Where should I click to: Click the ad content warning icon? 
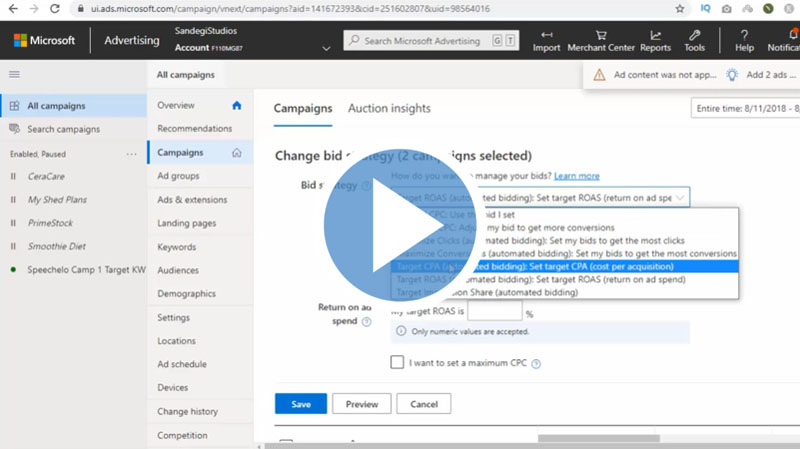(599, 75)
